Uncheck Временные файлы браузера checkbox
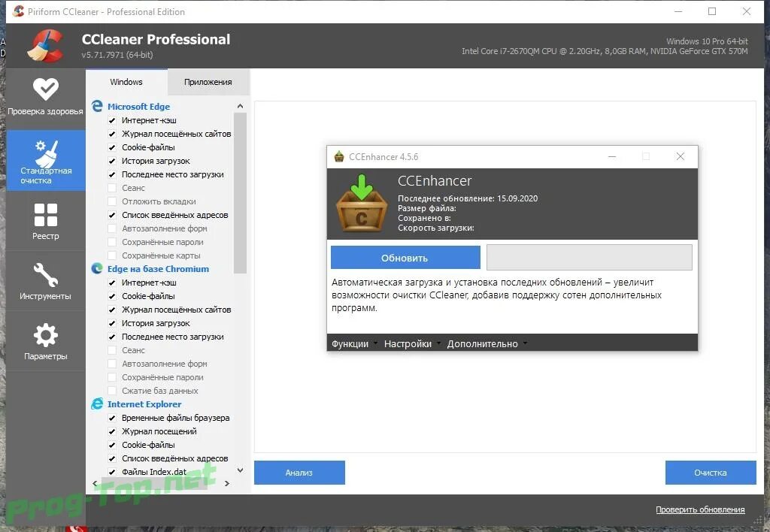Image resolution: width=770 pixels, height=532 pixels. [112, 418]
